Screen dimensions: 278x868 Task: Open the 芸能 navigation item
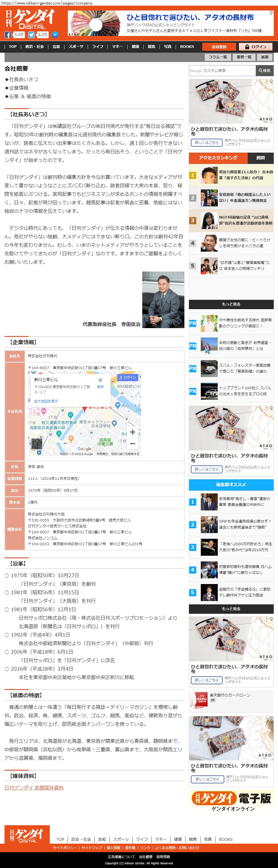[56, 46]
